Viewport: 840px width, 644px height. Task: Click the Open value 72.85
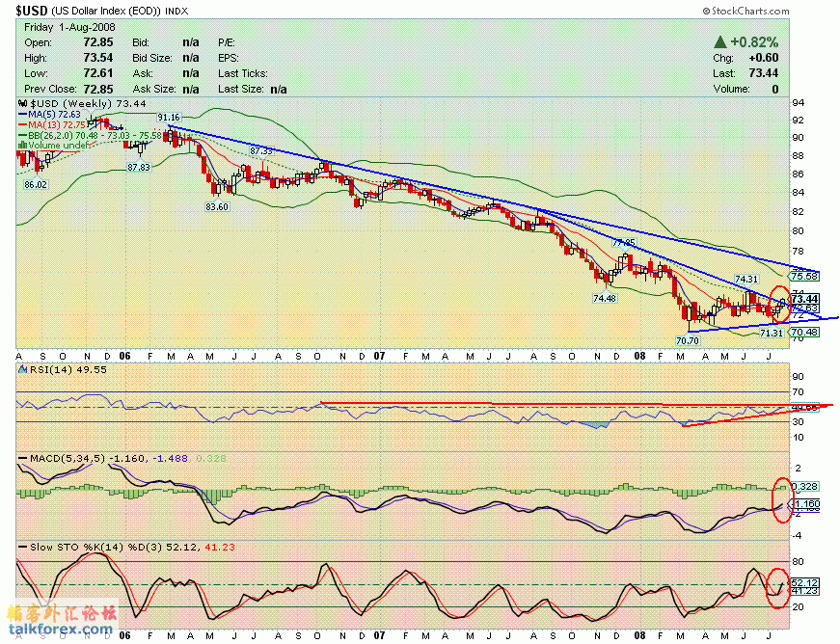click(98, 42)
